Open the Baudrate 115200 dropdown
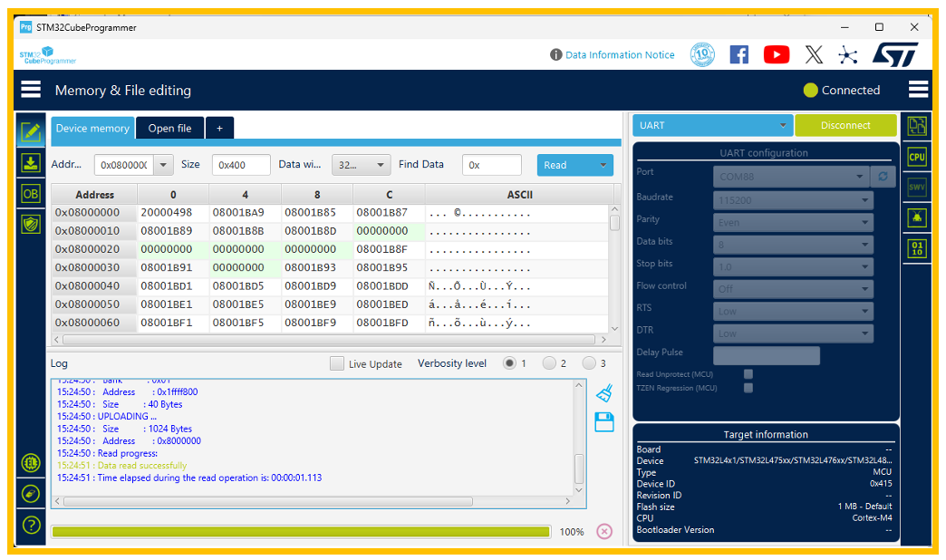 [794, 200]
